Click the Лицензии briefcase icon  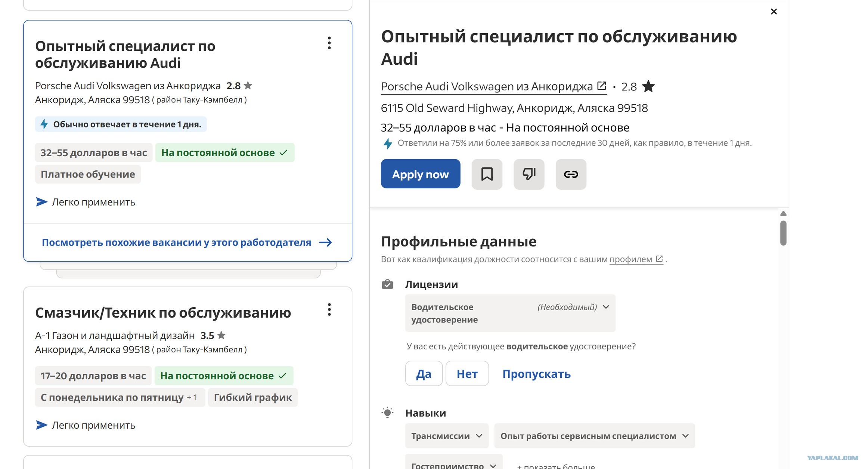387,284
